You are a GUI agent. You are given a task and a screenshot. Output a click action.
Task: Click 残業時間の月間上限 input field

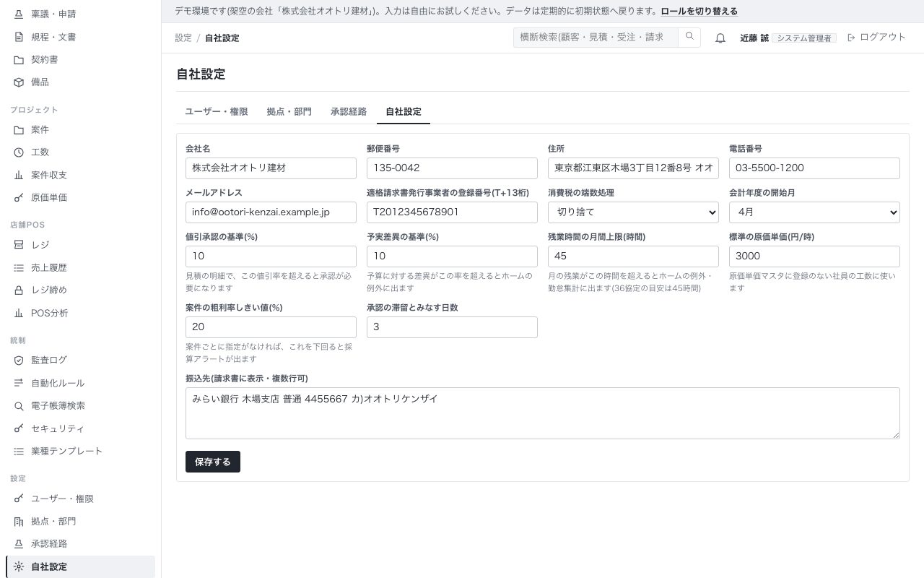[x=633, y=256]
